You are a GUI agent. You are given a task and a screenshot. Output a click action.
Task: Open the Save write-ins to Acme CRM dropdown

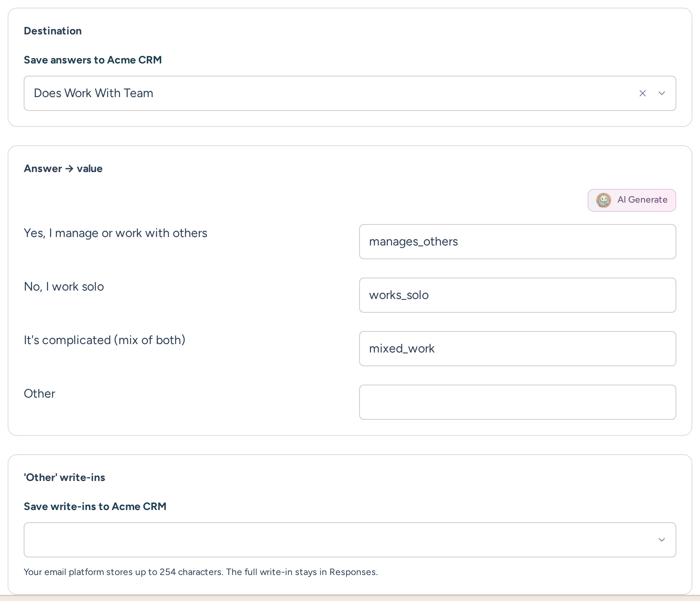pos(350,540)
